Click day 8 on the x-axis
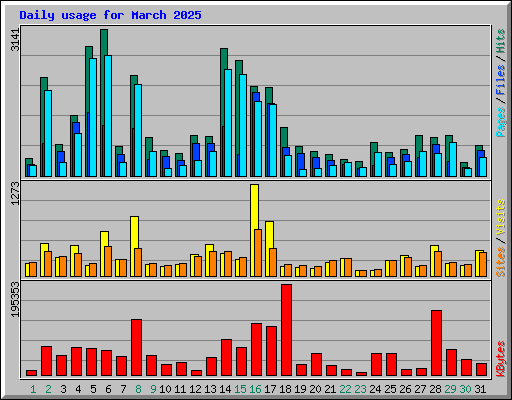The height and width of the screenshot is (400, 512). pos(138,389)
